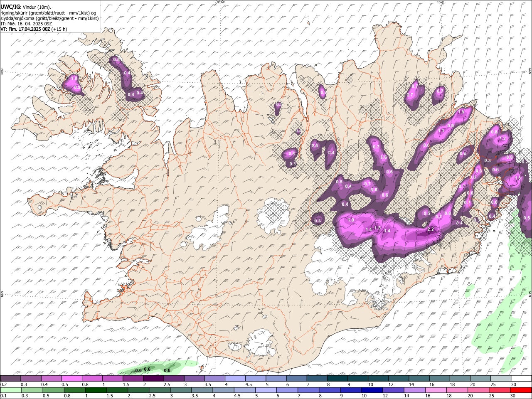Click the 8 dark teal snow swatch
The width and height of the screenshot is (532, 399).
(337, 378)
